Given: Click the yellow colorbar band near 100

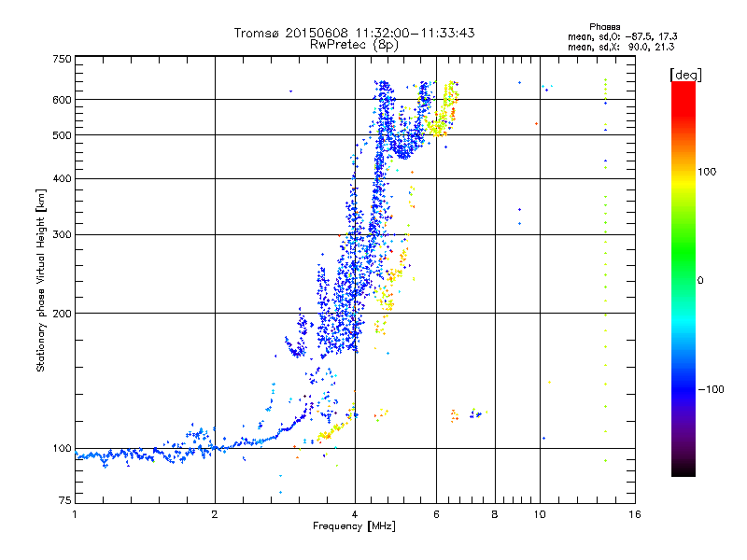Looking at the screenshot, I should click(x=683, y=172).
